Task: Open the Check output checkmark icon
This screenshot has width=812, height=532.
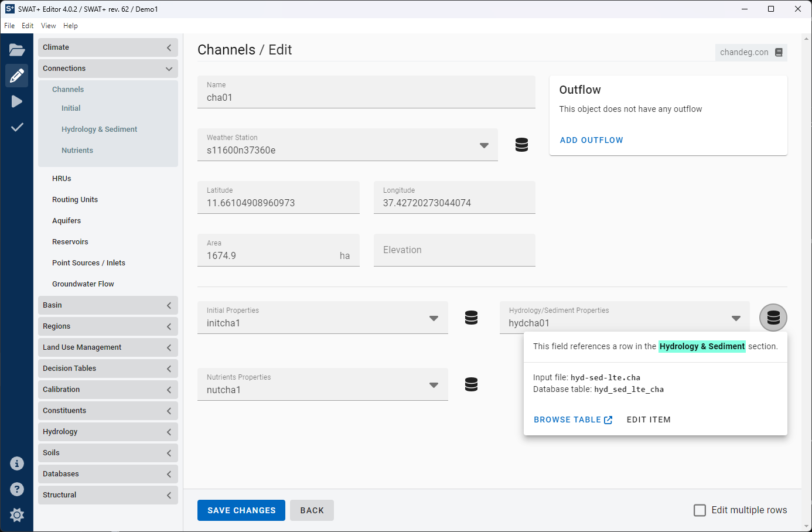Action: [x=17, y=127]
